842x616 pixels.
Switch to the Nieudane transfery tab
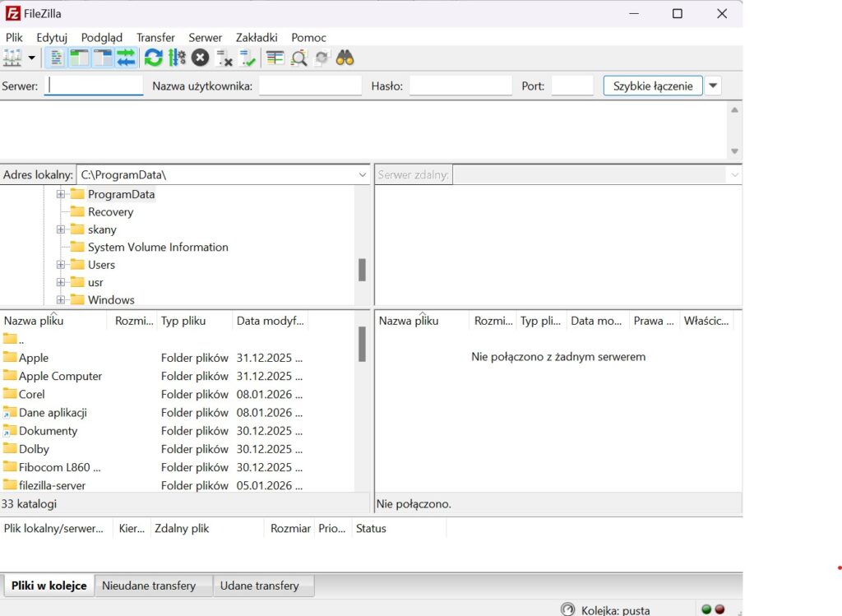pyautogui.click(x=149, y=586)
